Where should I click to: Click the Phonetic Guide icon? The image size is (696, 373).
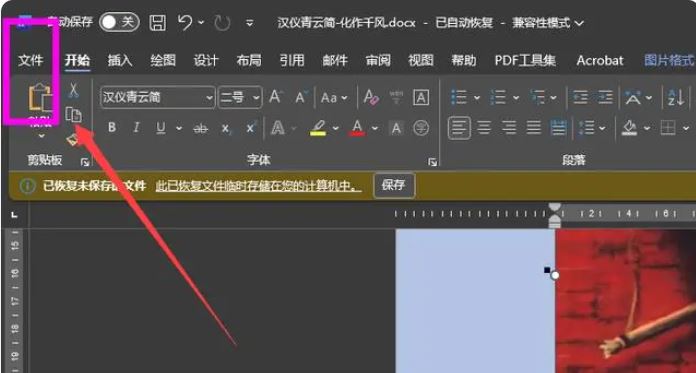396,97
